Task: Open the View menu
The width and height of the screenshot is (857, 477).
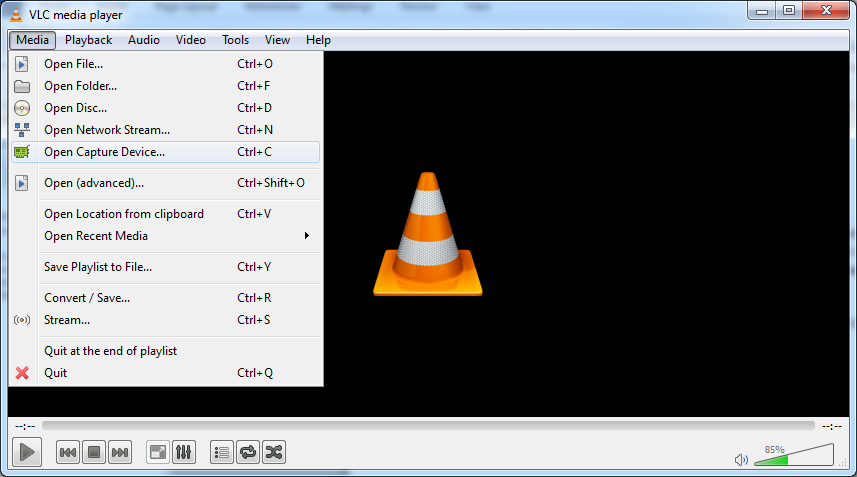Action: (x=277, y=40)
